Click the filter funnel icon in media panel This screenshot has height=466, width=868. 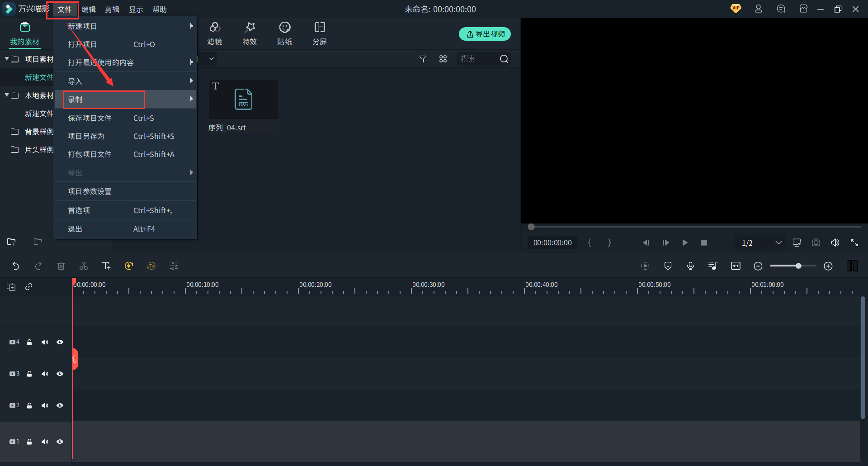click(423, 59)
